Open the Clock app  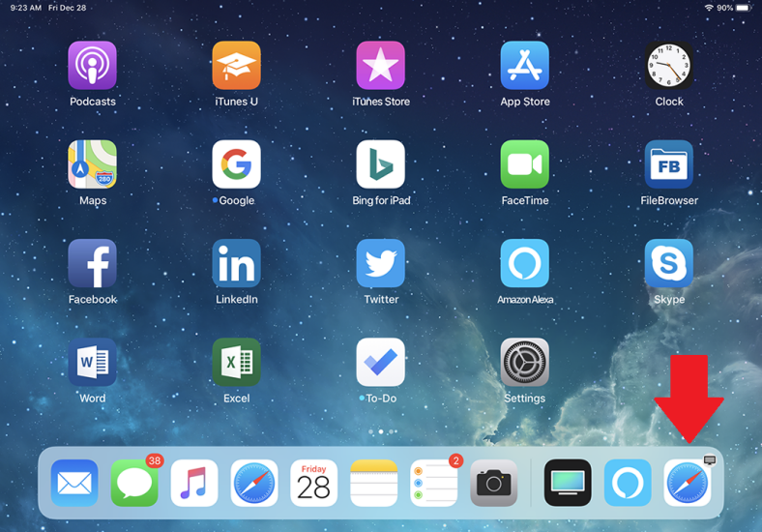click(669, 66)
